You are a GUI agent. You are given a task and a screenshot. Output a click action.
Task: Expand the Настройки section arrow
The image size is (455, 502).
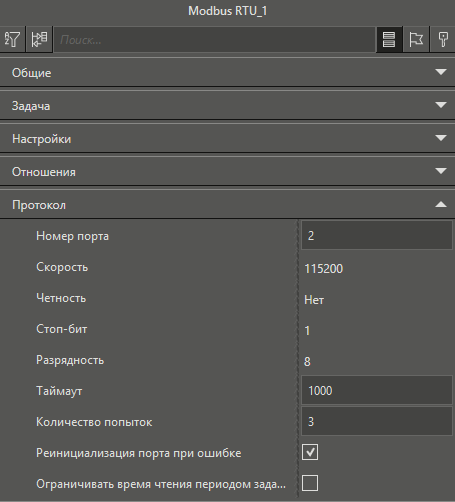point(441,138)
